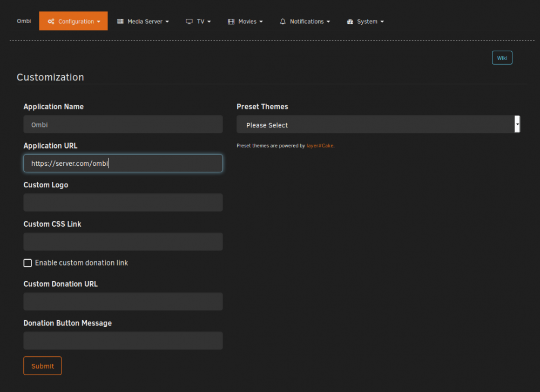Viewport: 540px width, 392px height.
Task: Go to the Ombi home link
Action: coord(24,21)
